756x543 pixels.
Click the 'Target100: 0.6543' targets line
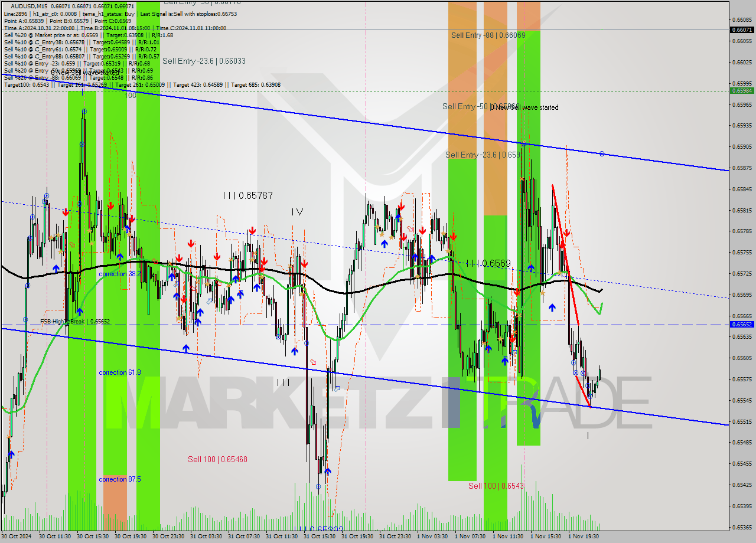pos(142,85)
